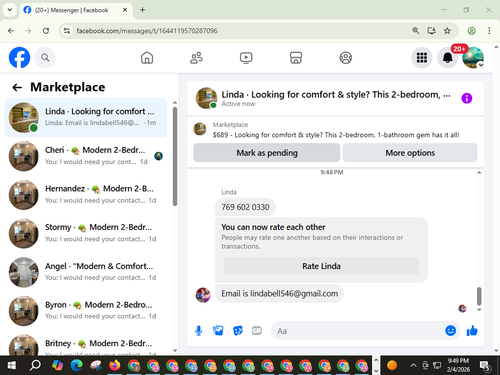Open the Chrome profile icon
The width and height of the screenshot is (500, 375).
coord(471,31)
